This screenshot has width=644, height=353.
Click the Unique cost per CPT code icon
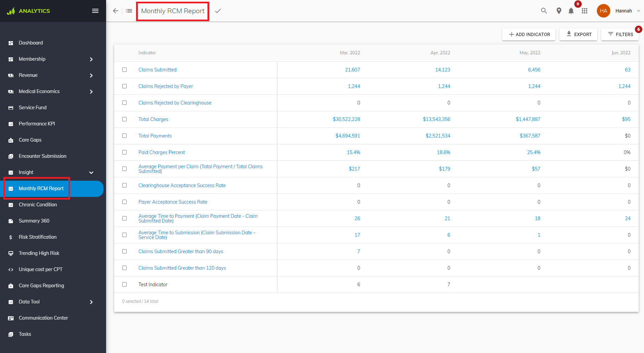11,269
